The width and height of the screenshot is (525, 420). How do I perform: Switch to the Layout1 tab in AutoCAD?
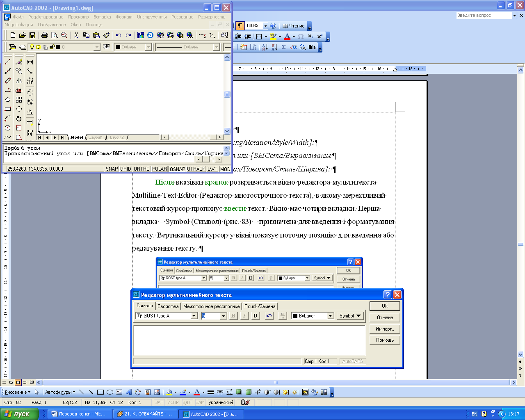96,137
